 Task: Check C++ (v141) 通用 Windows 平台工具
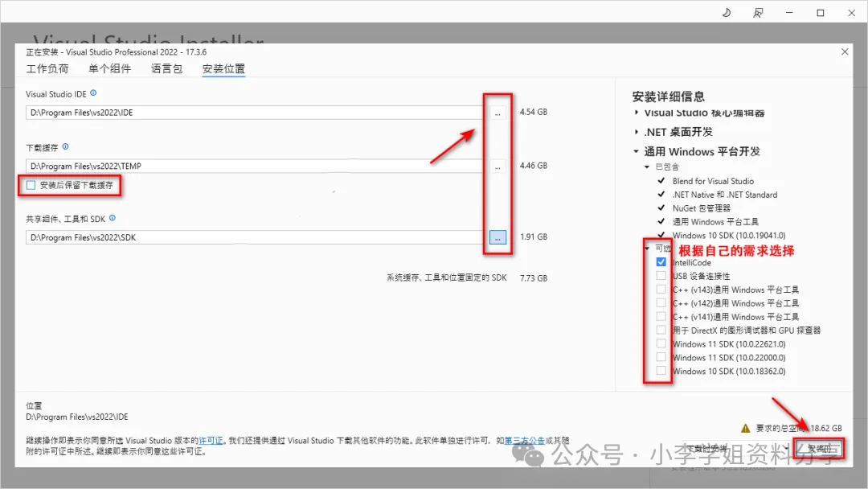click(661, 316)
